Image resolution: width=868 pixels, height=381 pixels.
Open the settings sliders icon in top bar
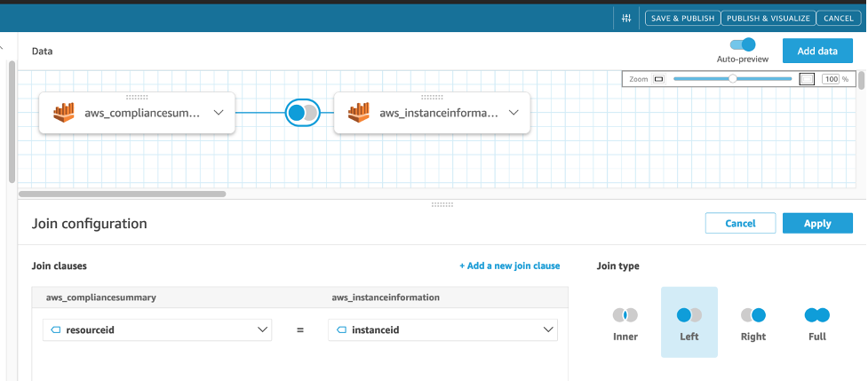click(626, 19)
